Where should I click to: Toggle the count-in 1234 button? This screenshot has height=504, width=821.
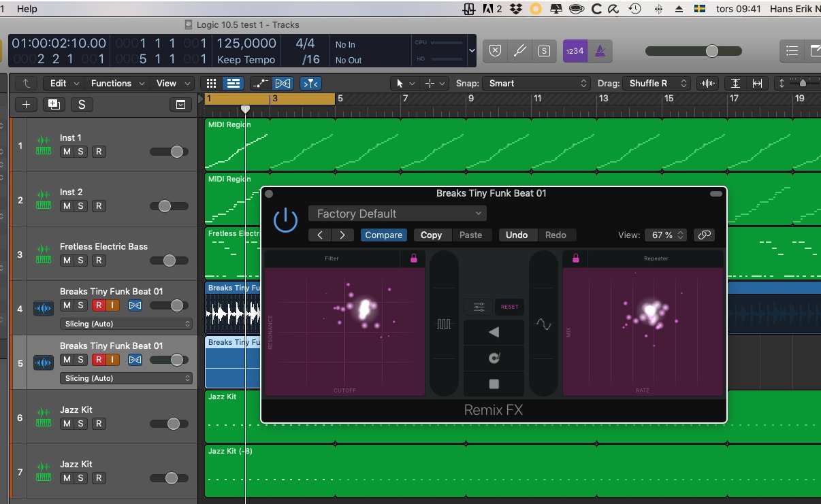pyautogui.click(x=575, y=51)
